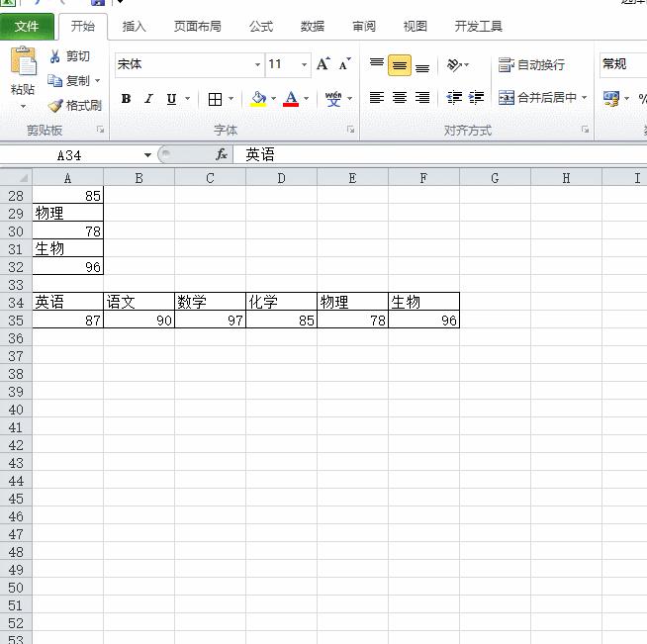647x644 pixels.
Task: Select column D header
Action: (281, 178)
